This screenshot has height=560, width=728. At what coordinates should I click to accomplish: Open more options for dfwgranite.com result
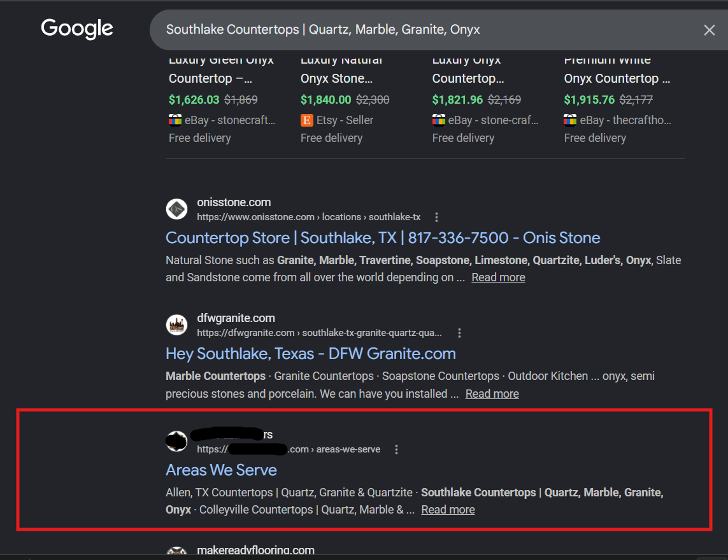point(459,333)
